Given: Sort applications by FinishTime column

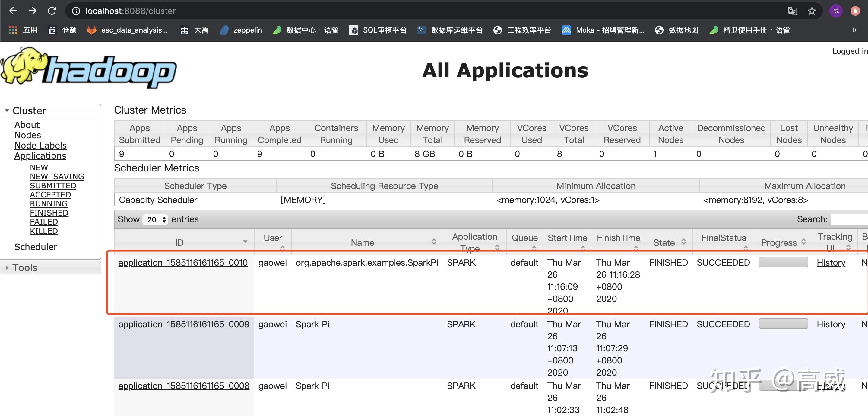Looking at the screenshot, I should point(618,242).
